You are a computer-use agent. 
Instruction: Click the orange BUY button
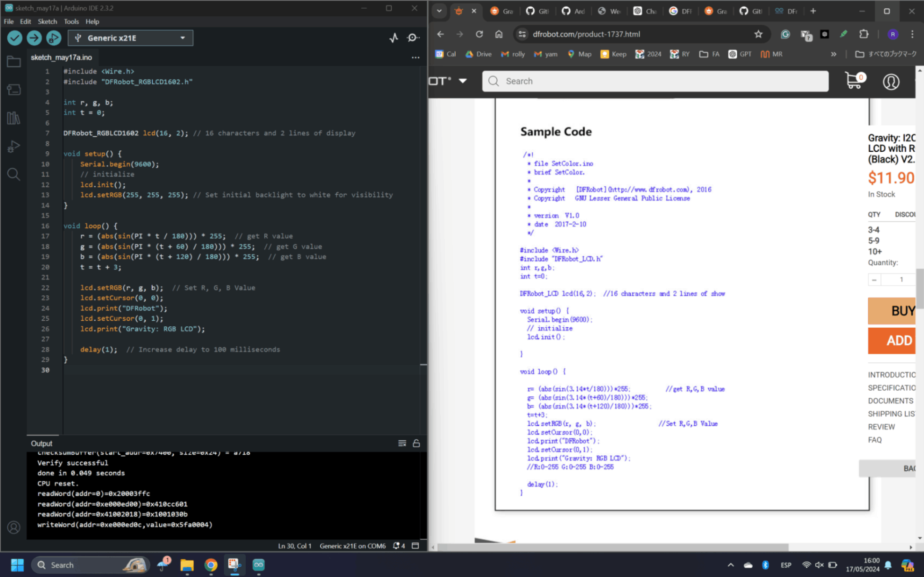click(892, 311)
